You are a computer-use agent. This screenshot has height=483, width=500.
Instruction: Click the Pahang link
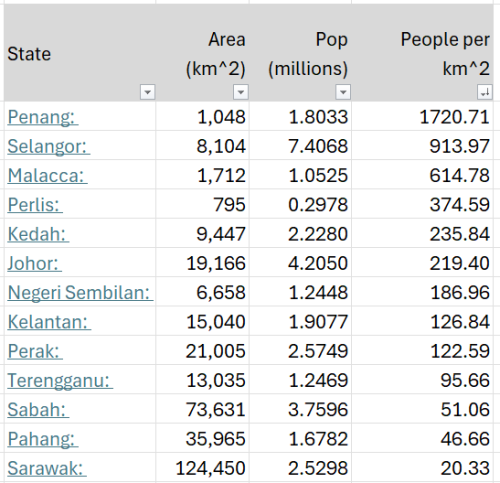pos(43,439)
